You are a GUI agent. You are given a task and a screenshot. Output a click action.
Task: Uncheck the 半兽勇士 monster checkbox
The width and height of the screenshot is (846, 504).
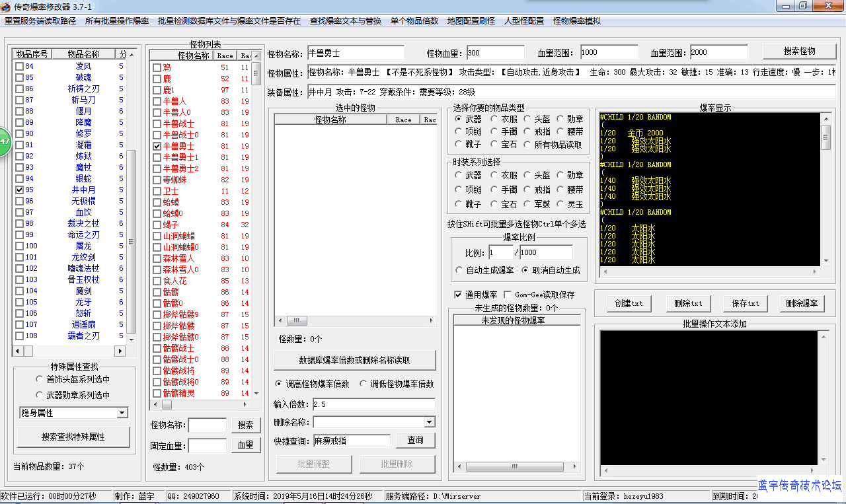click(157, 146)
